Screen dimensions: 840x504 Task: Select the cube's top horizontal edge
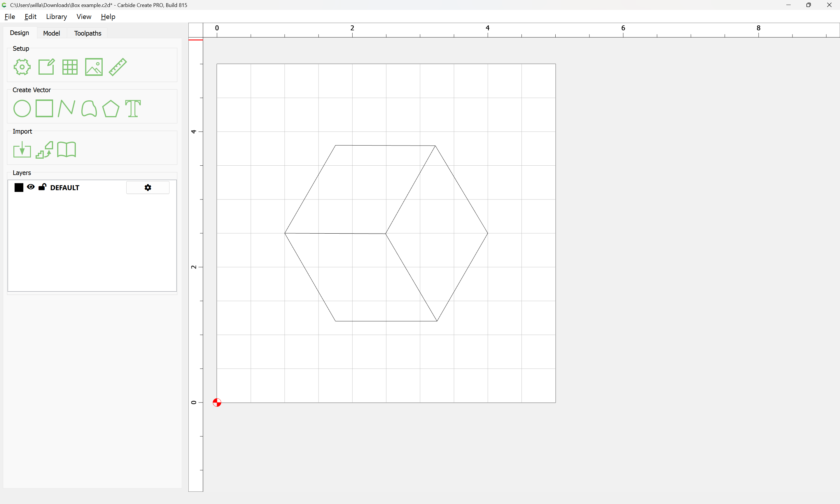[385, 145]
